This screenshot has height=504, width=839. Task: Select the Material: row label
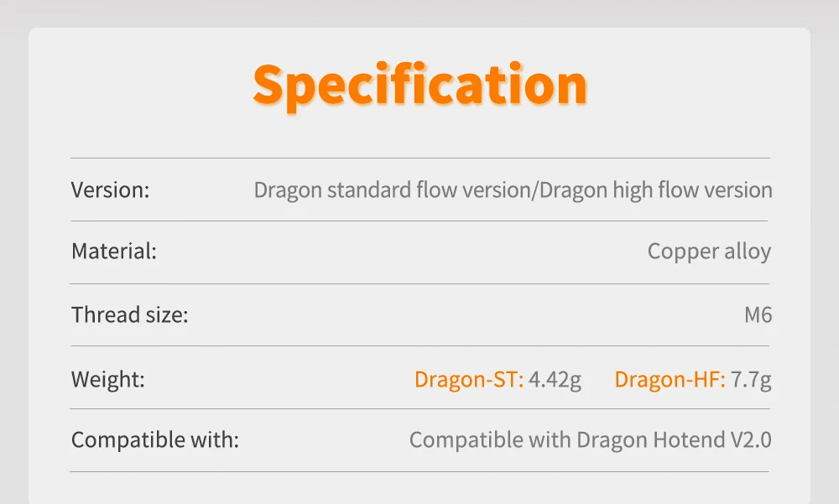114,252
